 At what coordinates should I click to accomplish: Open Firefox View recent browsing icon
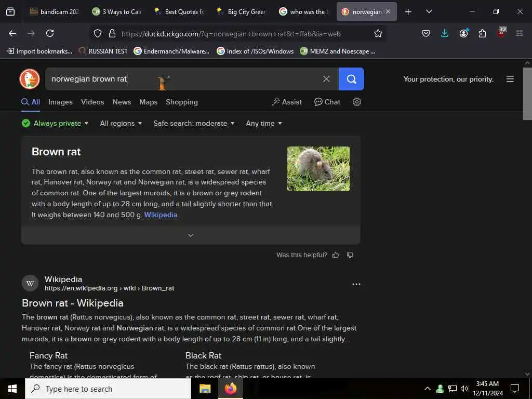pos(10,12)
